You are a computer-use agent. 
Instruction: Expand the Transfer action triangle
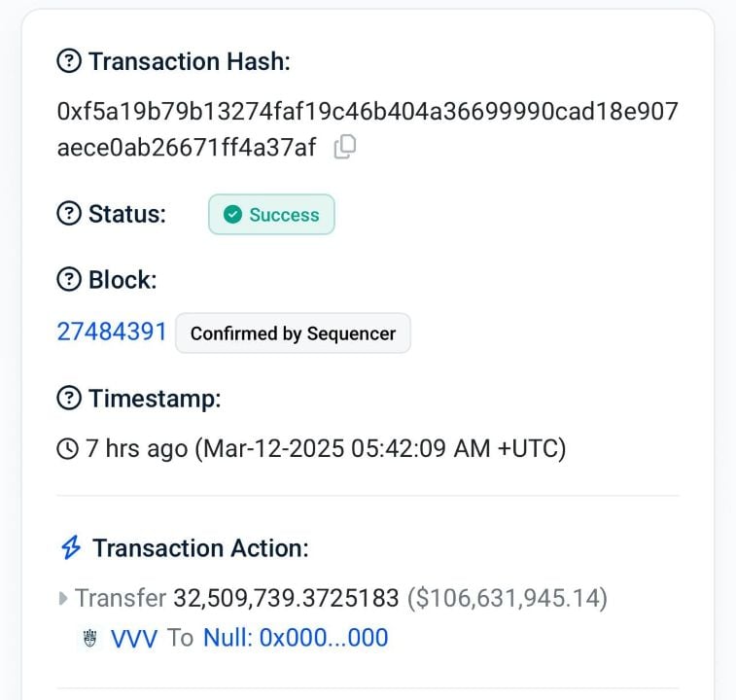coord(63,599)
